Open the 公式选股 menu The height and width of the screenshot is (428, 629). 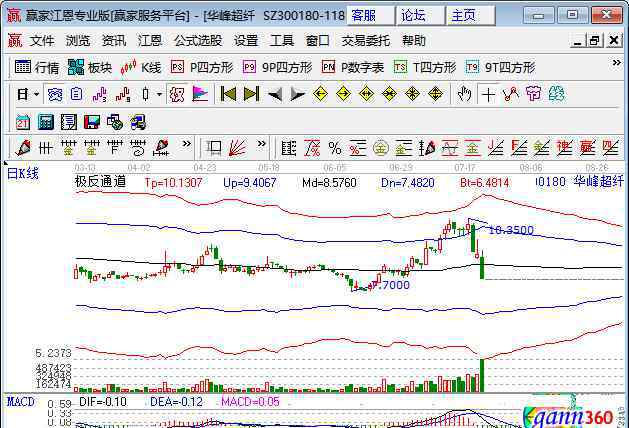click(x=198, y=41)
